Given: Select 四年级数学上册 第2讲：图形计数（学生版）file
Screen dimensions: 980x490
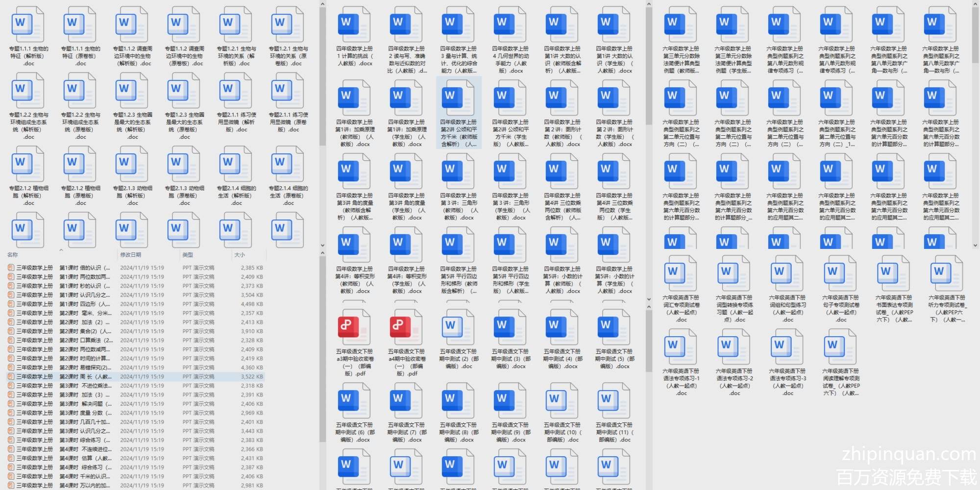Looking at the screenshot, I should 614,114.
